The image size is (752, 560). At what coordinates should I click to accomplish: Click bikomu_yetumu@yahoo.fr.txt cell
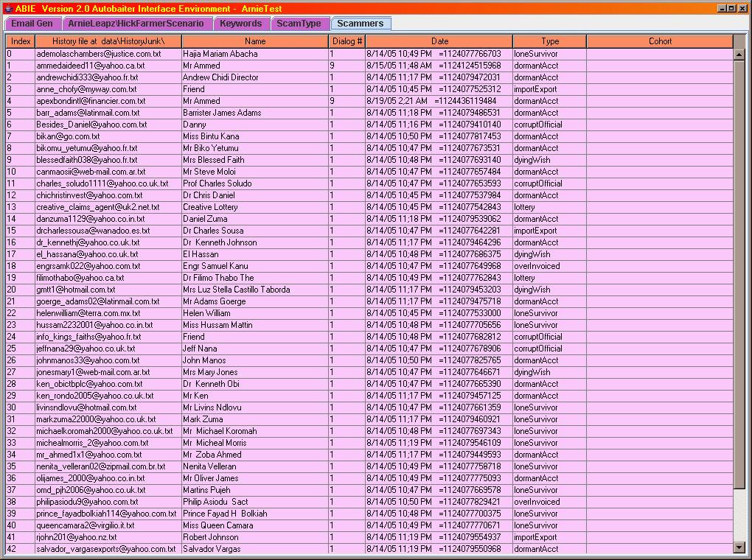pyautogui.click(x=108, y=148)
